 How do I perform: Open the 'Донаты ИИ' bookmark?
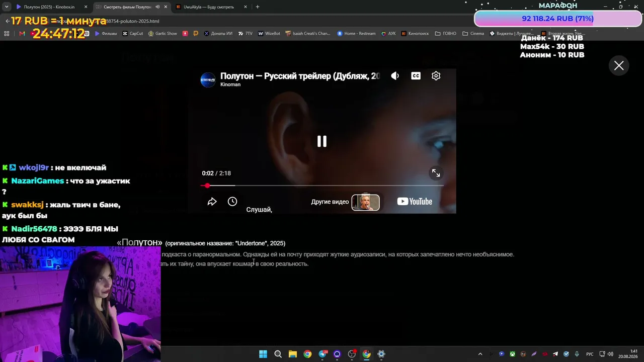(218, 34)
